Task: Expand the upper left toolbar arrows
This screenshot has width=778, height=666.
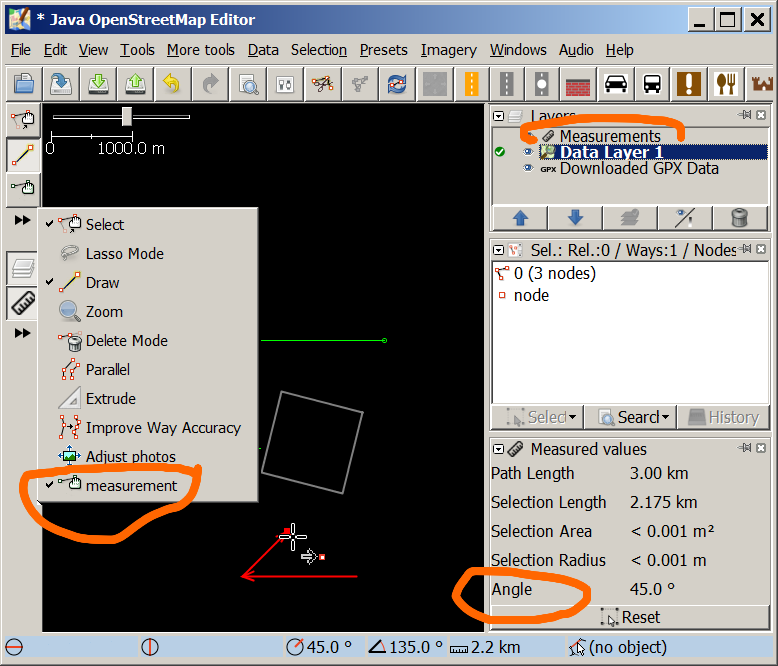Action: (x=22, y=220)
